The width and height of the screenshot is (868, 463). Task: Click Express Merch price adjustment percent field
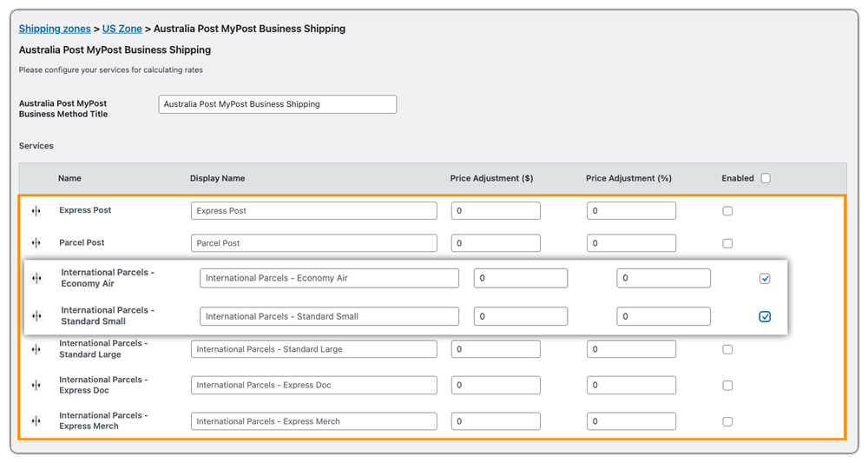pyautogui.click(x=631, y=421)
